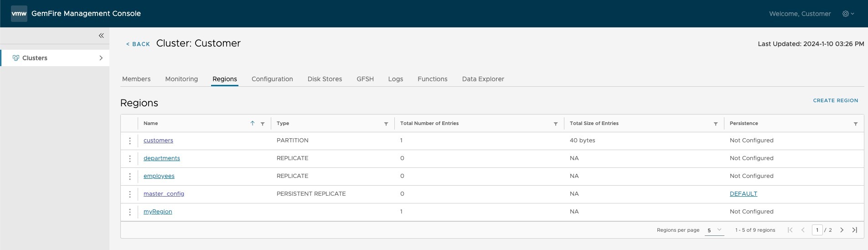Screen dimensions: 868x250
Task: Click the Name column header
Action: tap(151, 123)
